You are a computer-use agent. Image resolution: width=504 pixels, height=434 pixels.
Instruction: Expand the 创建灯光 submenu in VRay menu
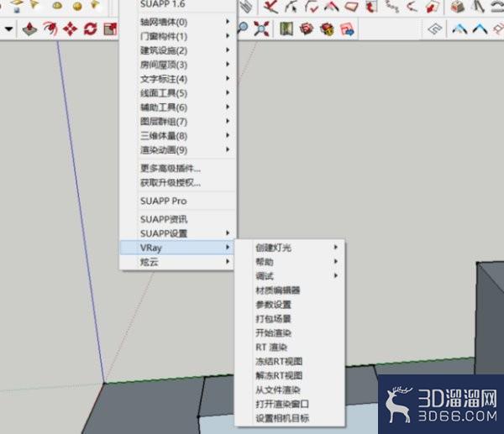click(290, 248)
